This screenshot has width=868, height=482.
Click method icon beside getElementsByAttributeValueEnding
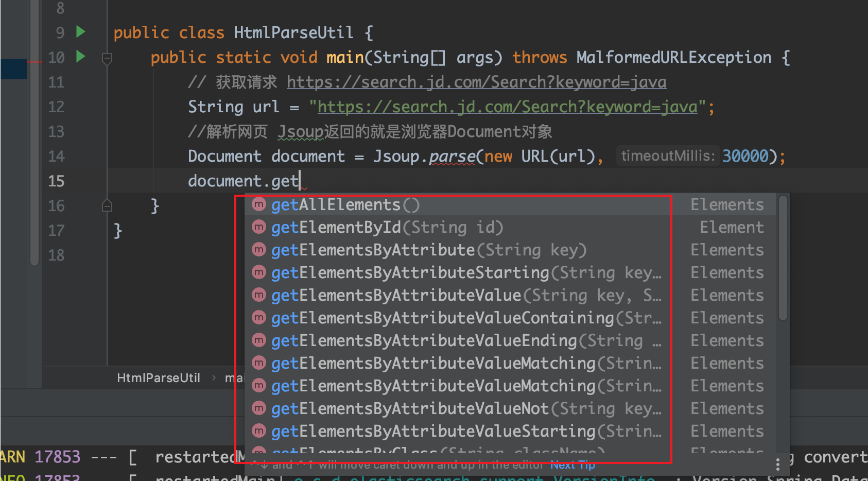pos(258,340)
